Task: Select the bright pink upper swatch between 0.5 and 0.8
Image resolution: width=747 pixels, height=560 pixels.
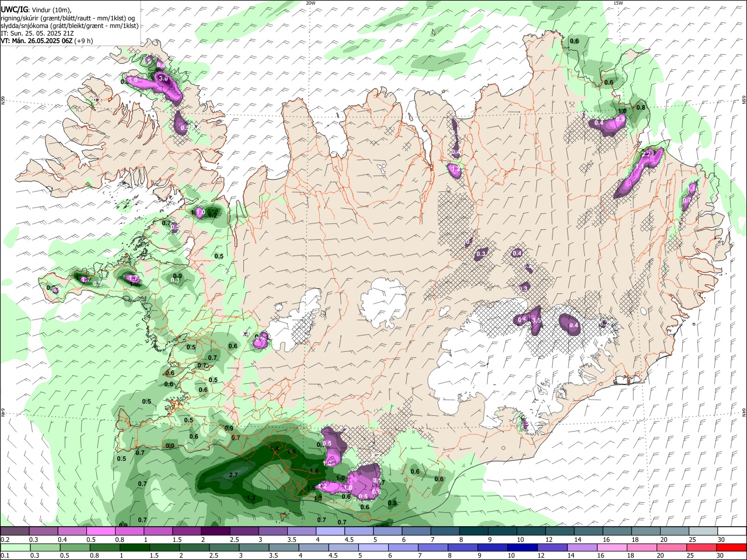Action: coord(101,531)
